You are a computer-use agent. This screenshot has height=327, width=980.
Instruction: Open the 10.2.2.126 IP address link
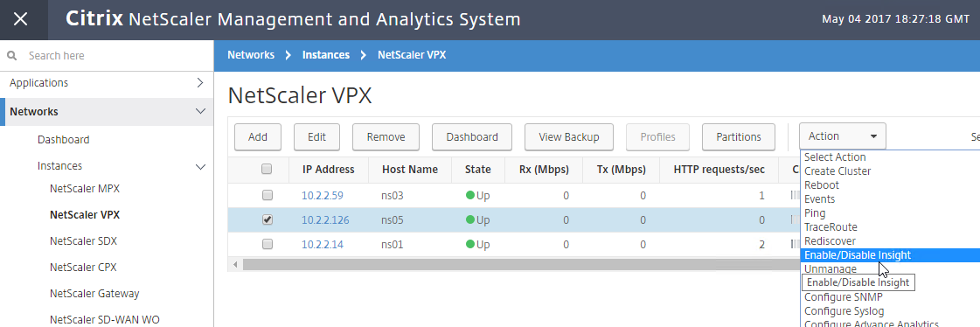coord(325,220)
